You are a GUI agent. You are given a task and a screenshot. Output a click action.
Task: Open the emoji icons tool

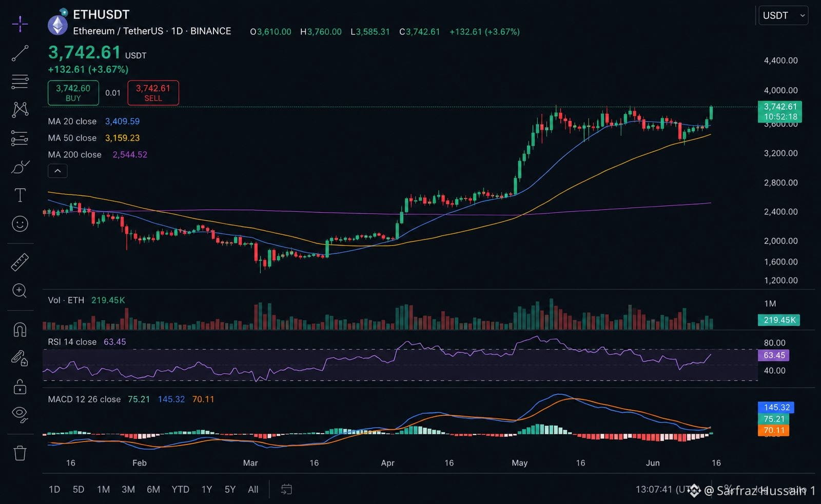(x=20, y=224)
